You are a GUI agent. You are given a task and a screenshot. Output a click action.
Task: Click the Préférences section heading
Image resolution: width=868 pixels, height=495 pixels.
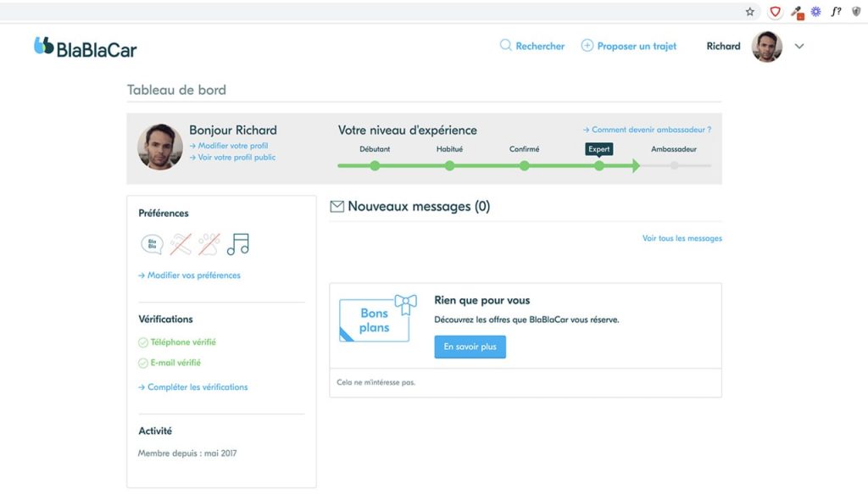[x=164, y=213]
